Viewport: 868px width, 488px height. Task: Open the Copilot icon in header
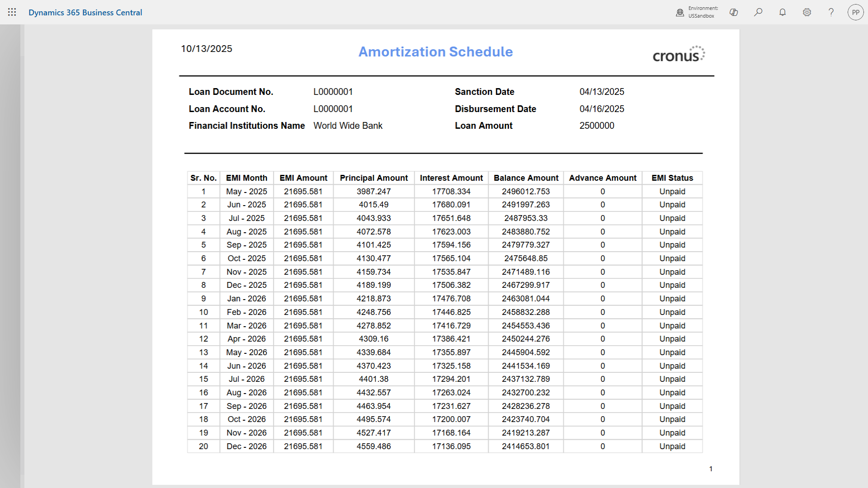pyautogui.click(x=734, y=12)
